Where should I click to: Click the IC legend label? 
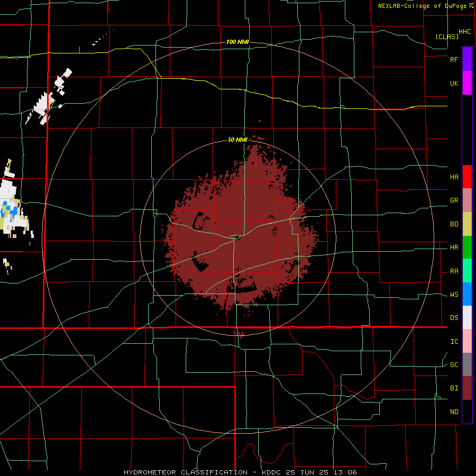[454, 341]
